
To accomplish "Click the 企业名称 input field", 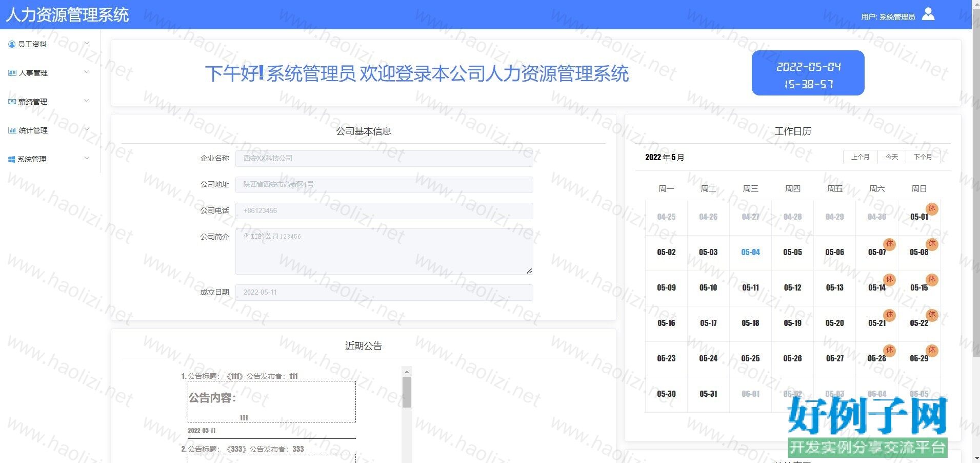I will coord(384,158).
